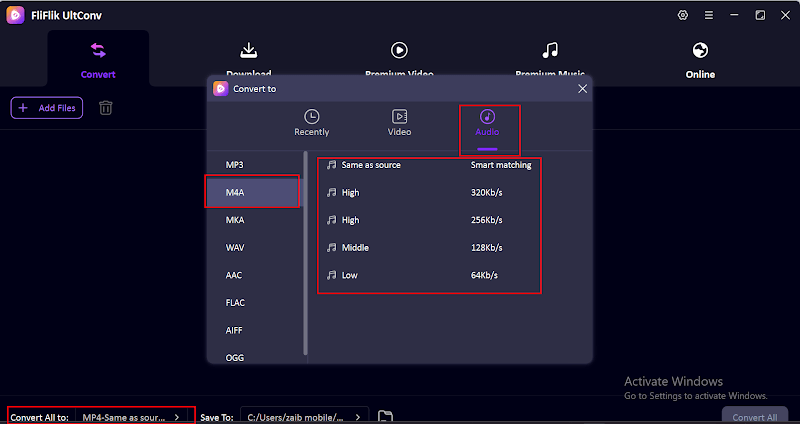The height and width of the screenshot is (424, 800).
Task: Click music note icon beside 320Kb/s
Action: pos(332,192)
